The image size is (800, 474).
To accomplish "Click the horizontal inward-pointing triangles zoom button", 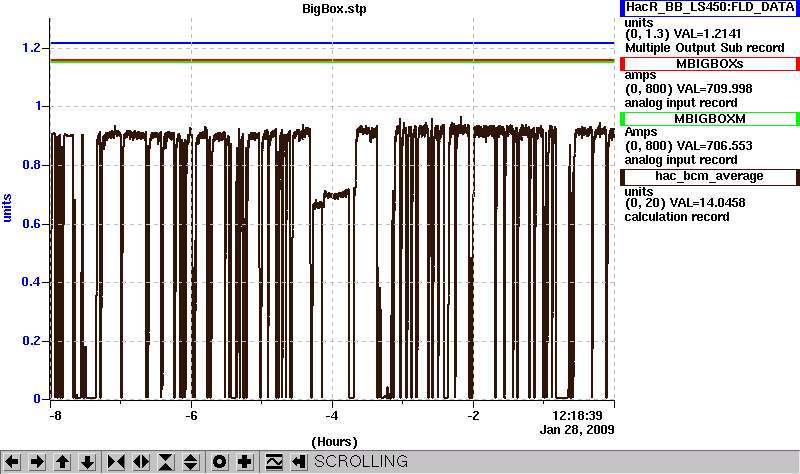I will point(116,462).
